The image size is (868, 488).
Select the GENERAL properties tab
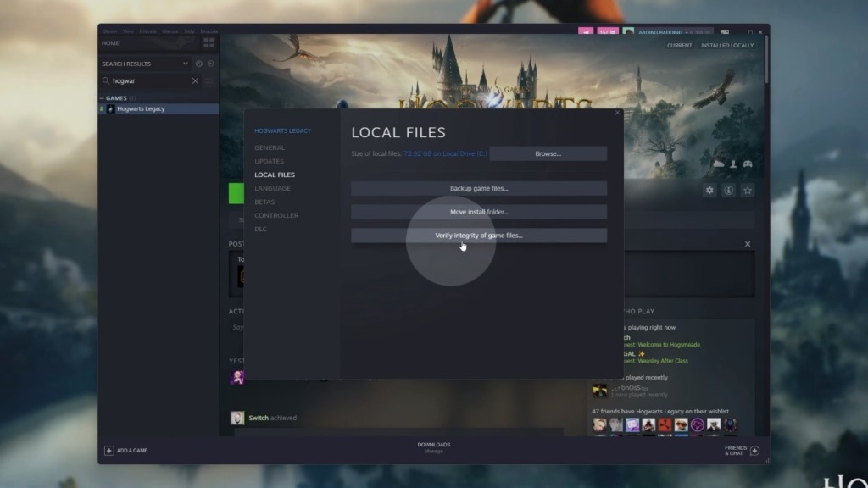pos(270,147)
